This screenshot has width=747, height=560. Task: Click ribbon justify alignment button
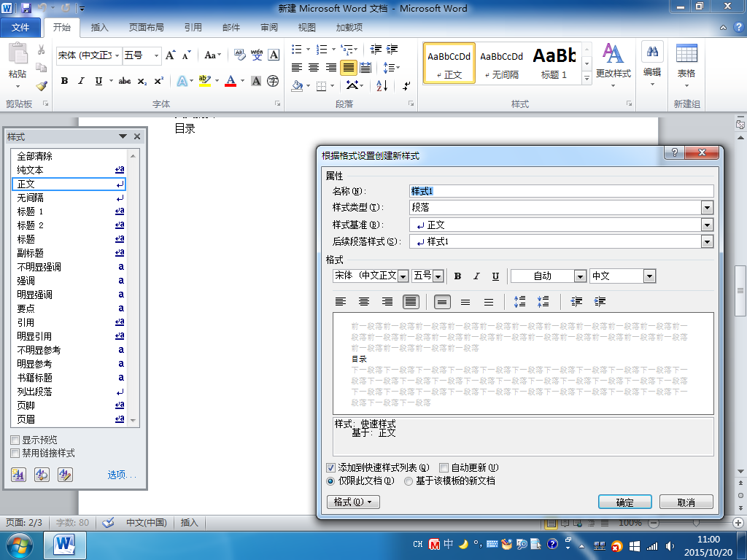(x=348, y=68)
